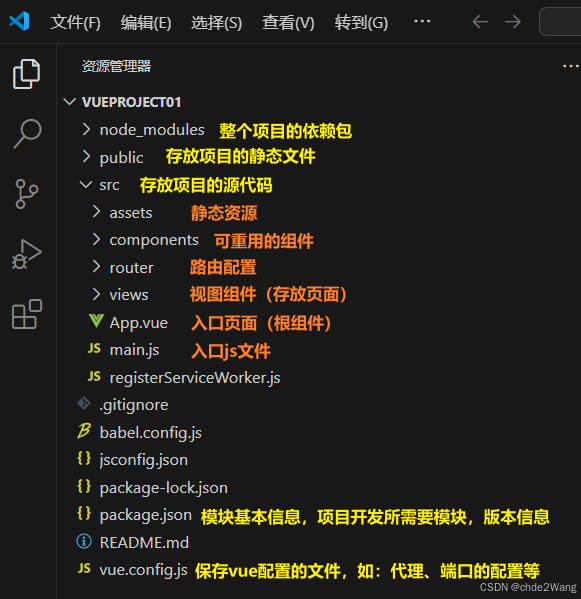
Task: Click the VS Code logo icon
Action: pyautogui.click(x=19, y=21)
